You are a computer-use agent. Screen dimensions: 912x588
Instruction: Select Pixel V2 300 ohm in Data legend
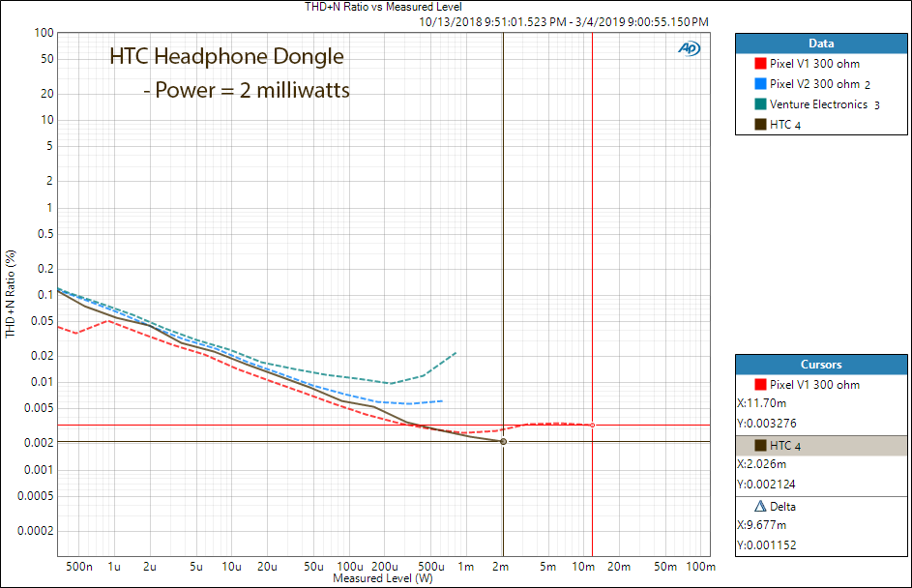(x=819, y=84)
